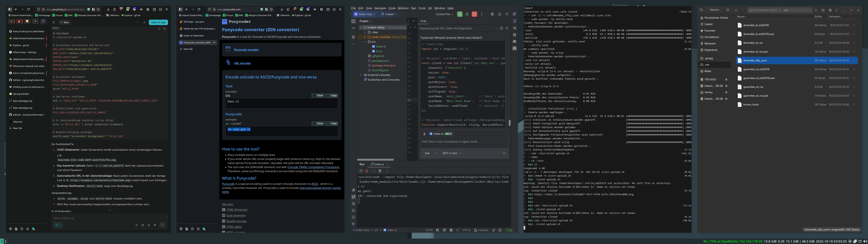Open chat history clock icon in Chat panel
868x244 pixels.
[x=501, y=28]
